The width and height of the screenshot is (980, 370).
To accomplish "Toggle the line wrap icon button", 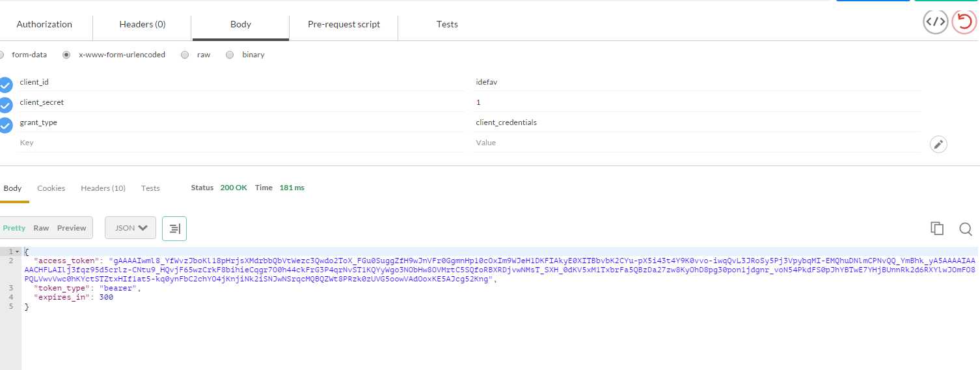I will [174, 228].
